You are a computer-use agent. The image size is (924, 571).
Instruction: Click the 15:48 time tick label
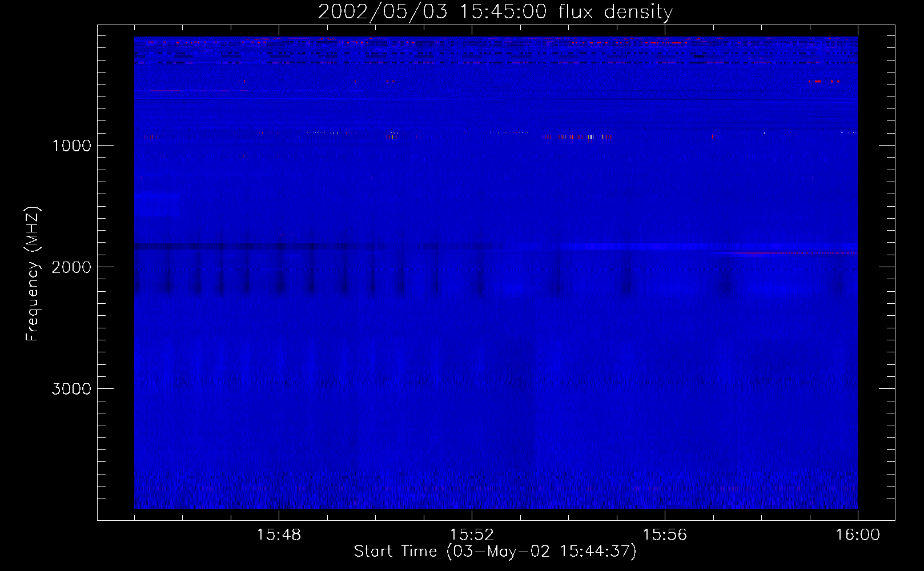pos(279,535)
